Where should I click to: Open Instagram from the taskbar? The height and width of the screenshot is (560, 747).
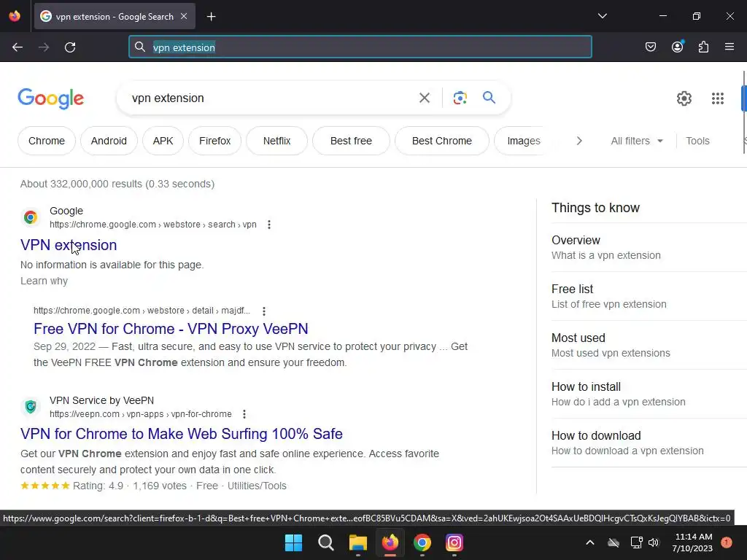pyautogui.click(x=454, y=542)
